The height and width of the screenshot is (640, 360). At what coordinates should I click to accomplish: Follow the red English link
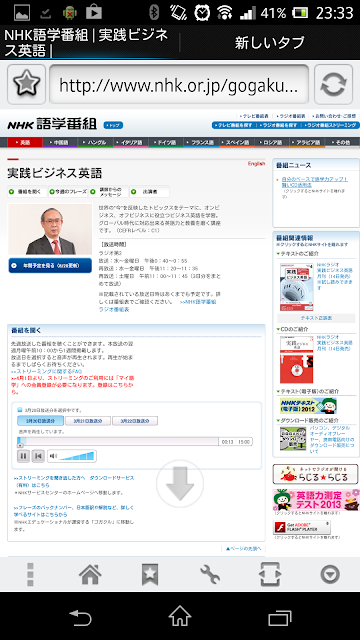[256, 164]
